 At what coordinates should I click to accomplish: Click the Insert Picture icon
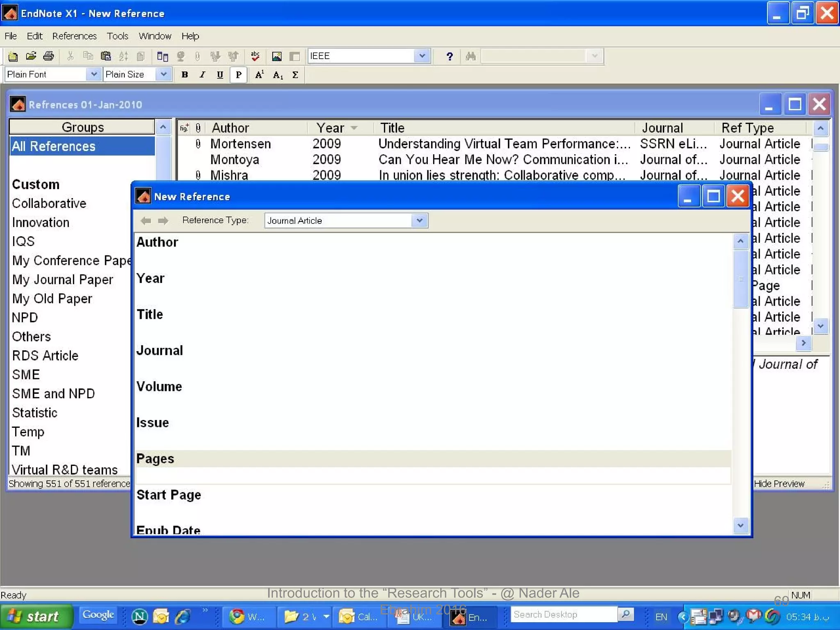[x=277, y=56]
